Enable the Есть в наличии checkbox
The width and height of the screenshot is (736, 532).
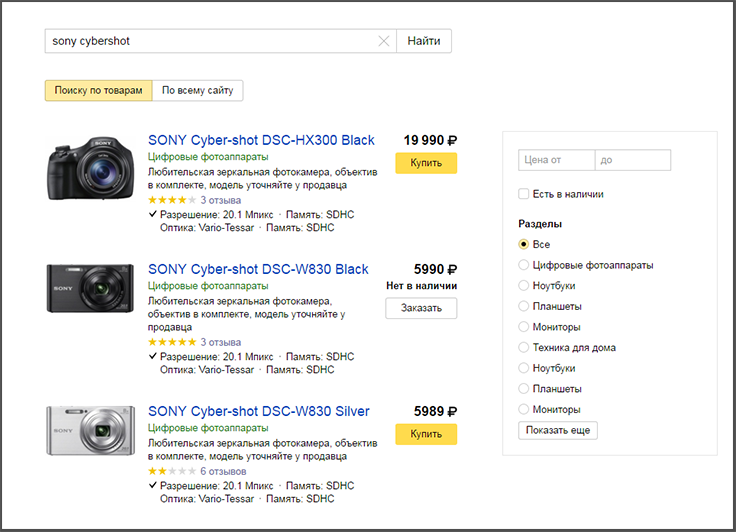point(524,194)
